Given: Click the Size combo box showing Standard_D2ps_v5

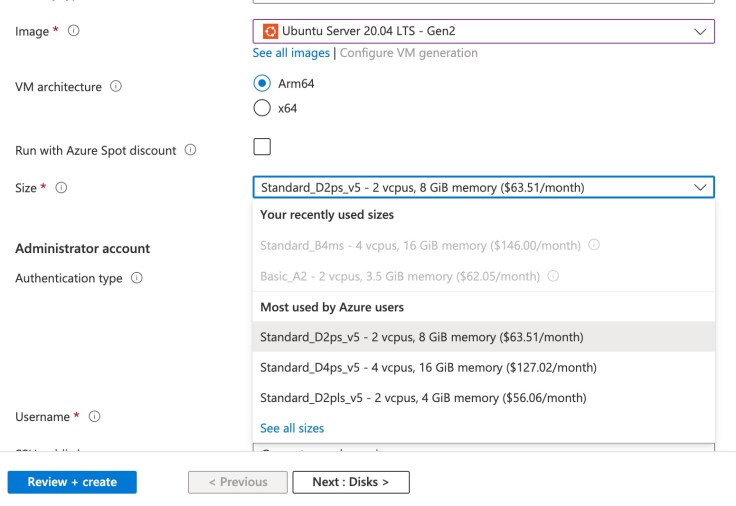Looking at the screenshot, I should [483, 187].
